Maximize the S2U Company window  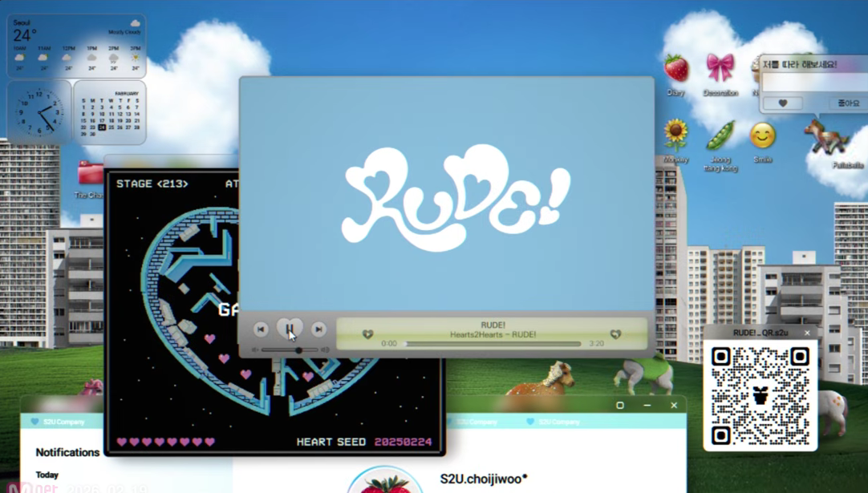pos(620,406)
